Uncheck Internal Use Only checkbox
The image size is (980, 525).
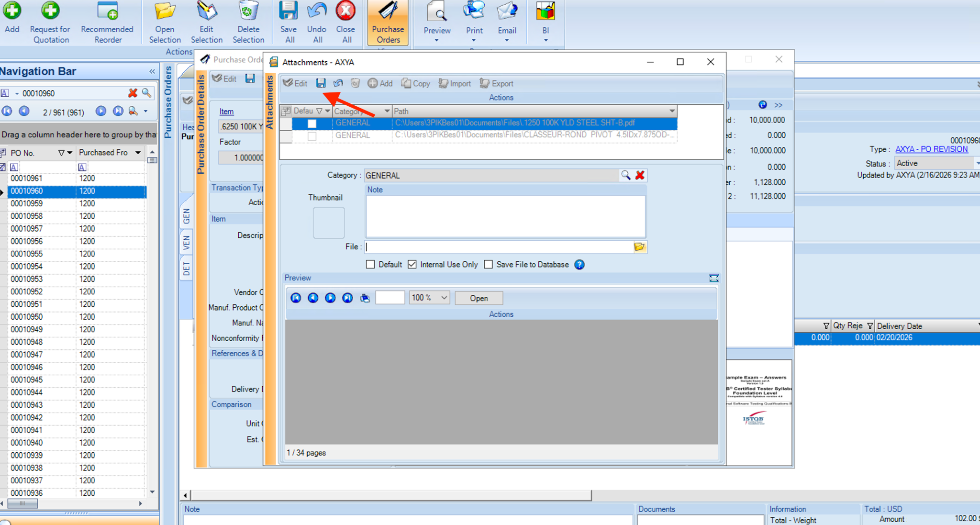point(412,265)
